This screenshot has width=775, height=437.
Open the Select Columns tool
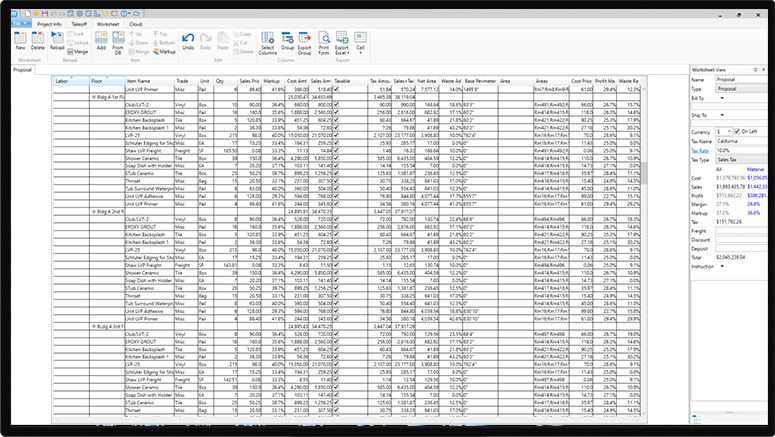(268, 41)
